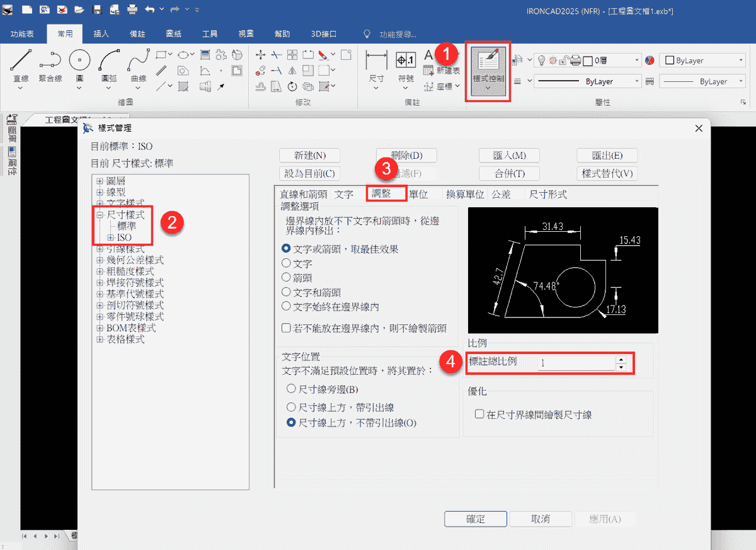The image size is (756, 550).
Task: Open the 插入 ribbon tab
Action: [101, 34]
